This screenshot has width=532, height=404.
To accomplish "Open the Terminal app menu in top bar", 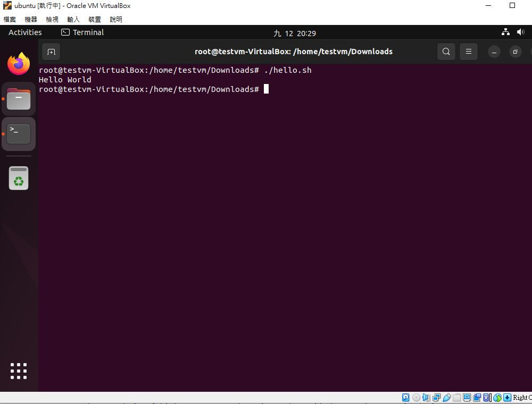I will click(x=82, y=32).
